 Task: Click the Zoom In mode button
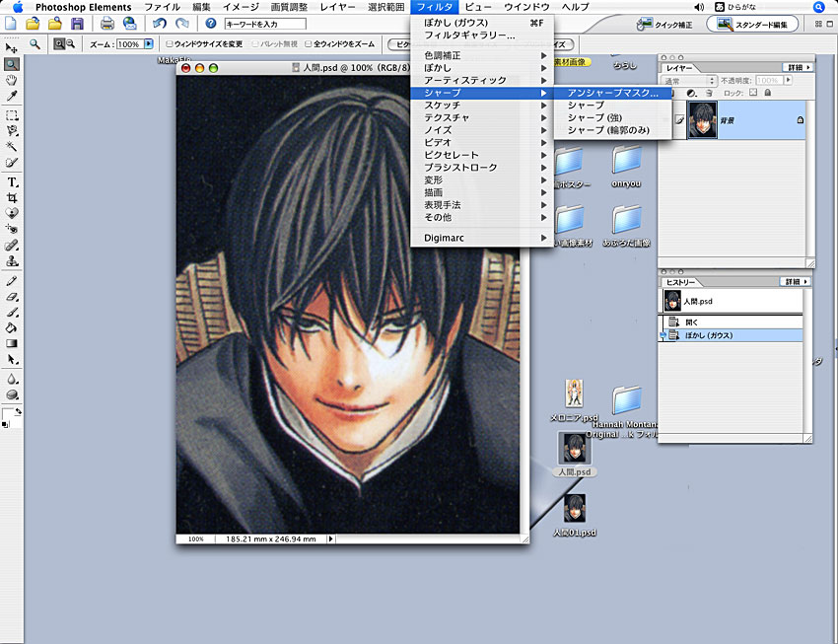click(x=59, y=44)
